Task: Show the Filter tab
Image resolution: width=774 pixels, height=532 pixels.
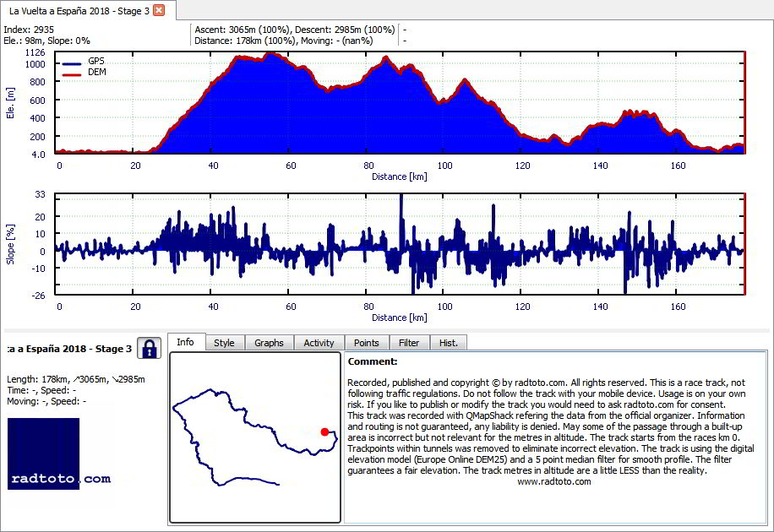Action: coord(409,343)
